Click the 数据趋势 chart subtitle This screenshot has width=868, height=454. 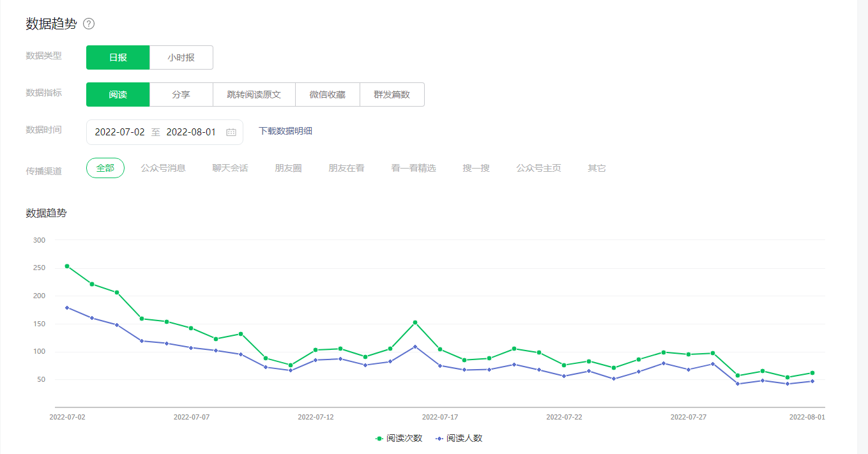point(46,213)
